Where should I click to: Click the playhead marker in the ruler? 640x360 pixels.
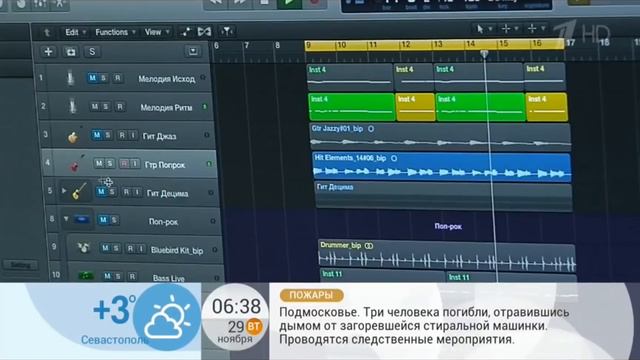point(484,54)
